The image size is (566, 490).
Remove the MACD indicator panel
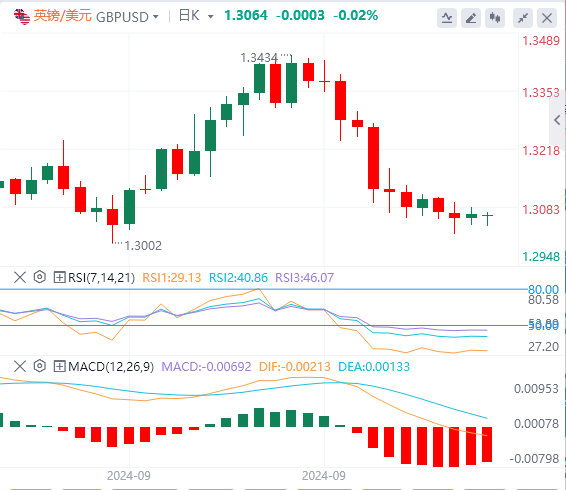20,366
